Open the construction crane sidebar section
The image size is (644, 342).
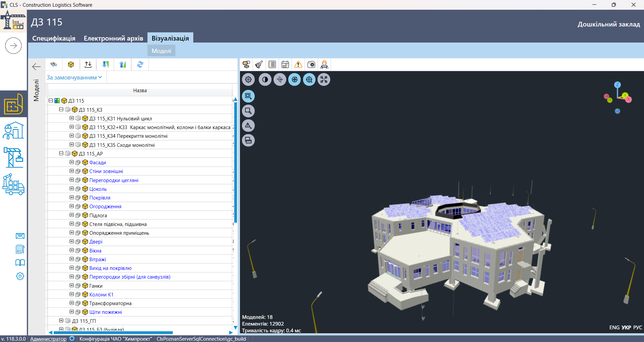tap(13, 157)
